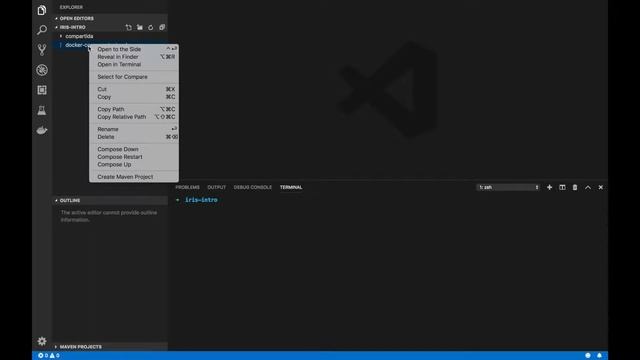The image size is (640, 360).
Task: Click the New File icon in IRIS-INTRO header
Action: tap(129, 27)
